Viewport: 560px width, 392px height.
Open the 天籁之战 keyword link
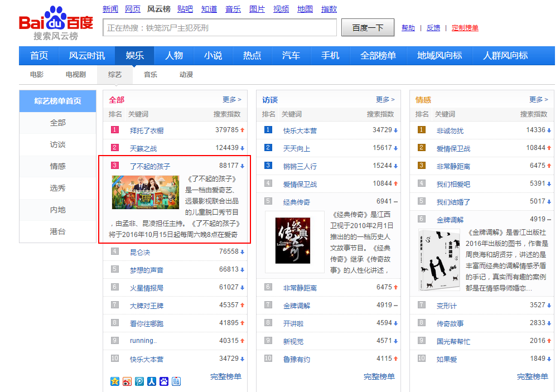[143, 148]
